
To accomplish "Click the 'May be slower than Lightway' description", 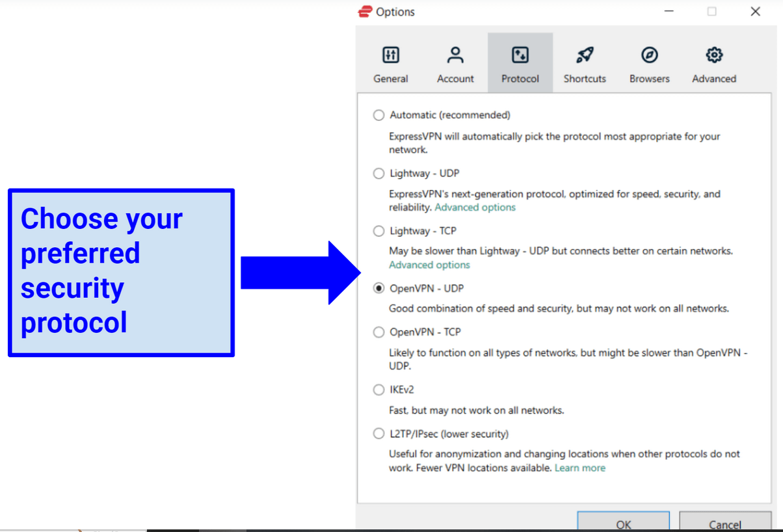I will point(561,251).
